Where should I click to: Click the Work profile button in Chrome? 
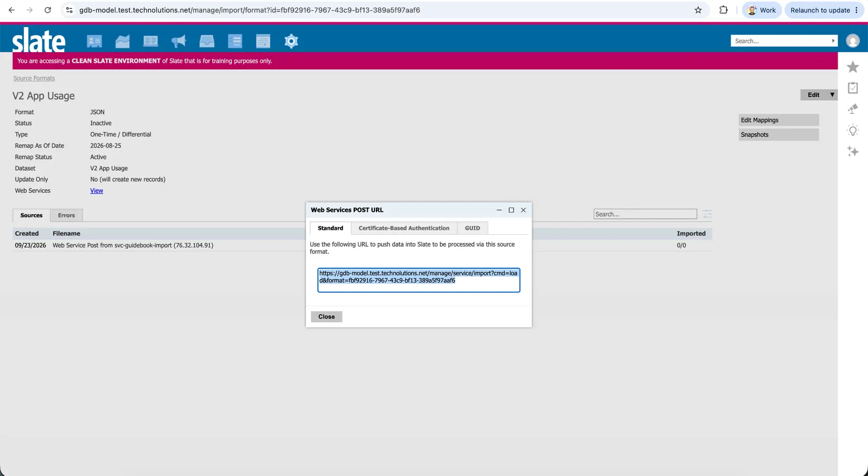click(x=762, y=10)
